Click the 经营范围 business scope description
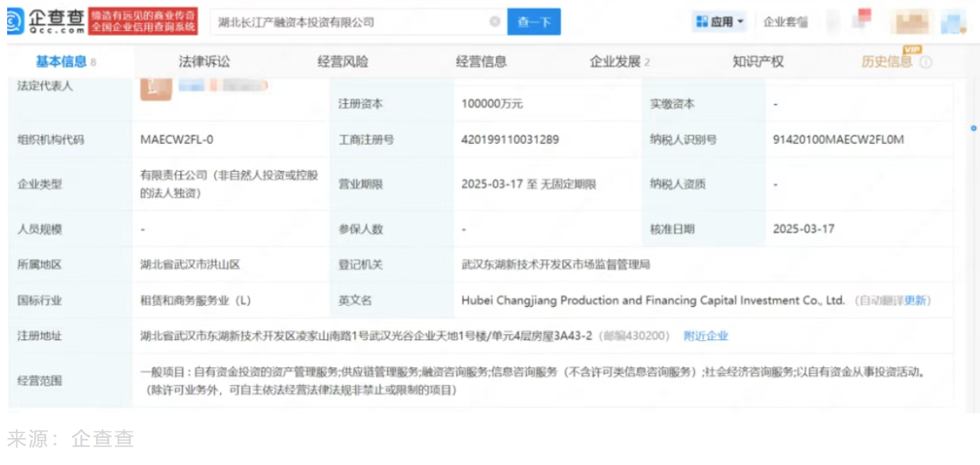This screenshot has height=465, width=980. (535, 380)
